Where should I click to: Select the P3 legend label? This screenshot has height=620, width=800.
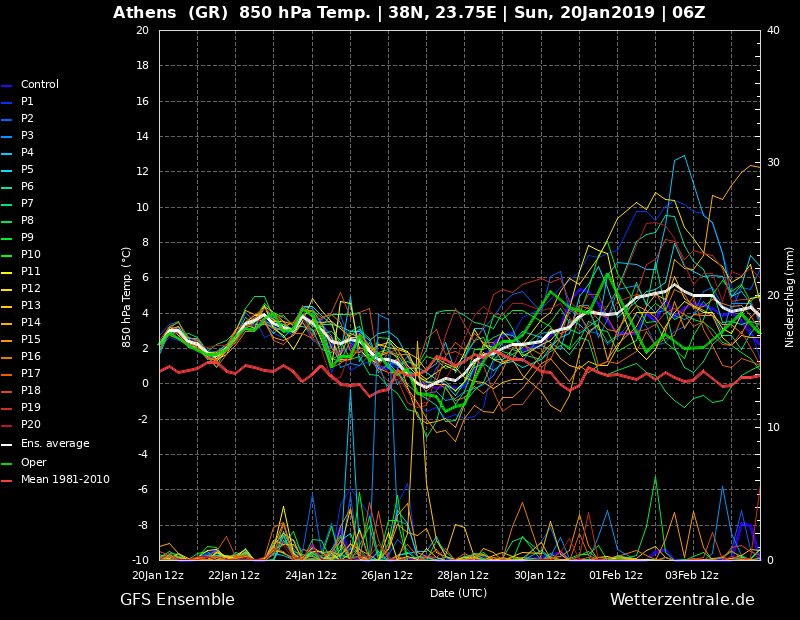[x=27, y=135]
